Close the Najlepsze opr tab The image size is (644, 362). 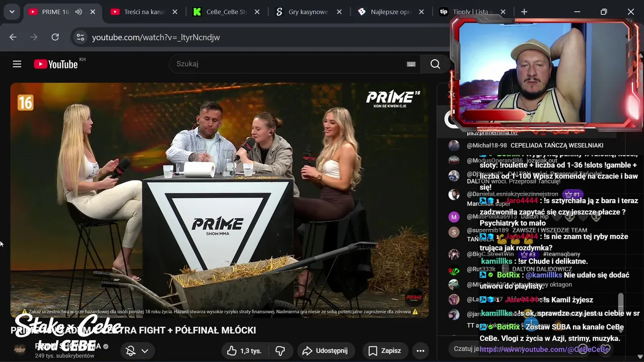[x=421, y=12]
